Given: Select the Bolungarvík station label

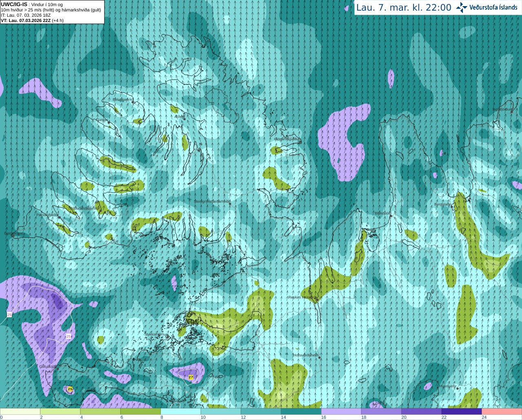Looking at the screenshot, I should pos(122,99).
